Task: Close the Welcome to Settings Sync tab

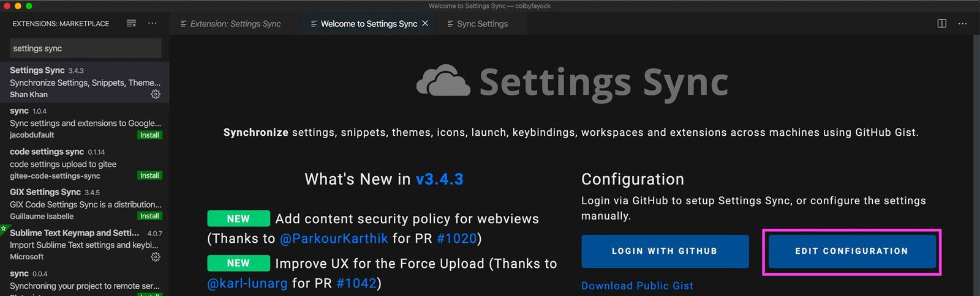Action: click(x=425, y=23)
